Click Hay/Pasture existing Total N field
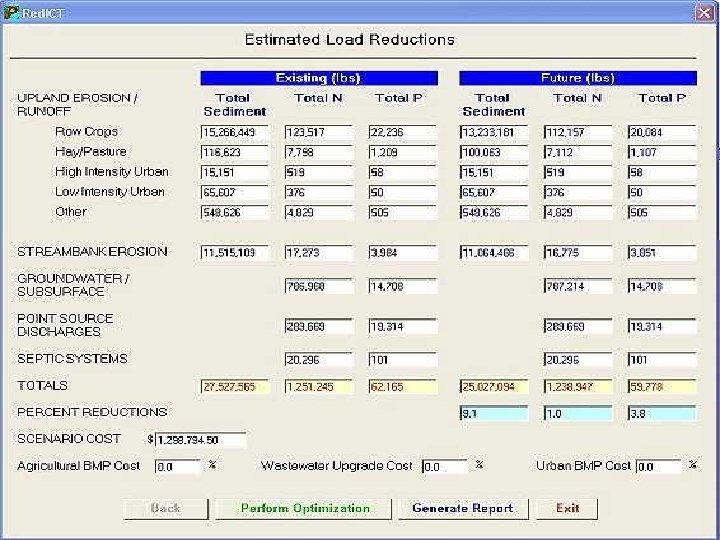Image resolution: width=720 pixels, height=540 pixels. 318,152
